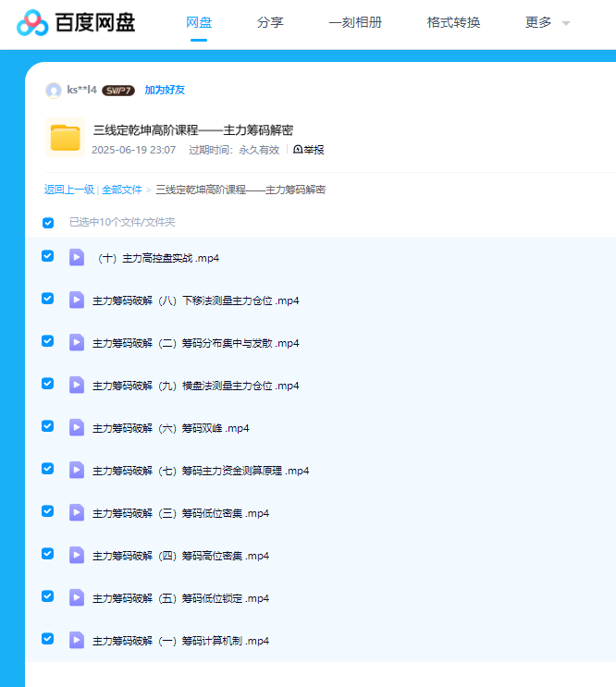Uncheck (二)筹码分布集中与发散.mp4 checkbox
The height and width of the screenshot is (687, 616).
(48, 341)
